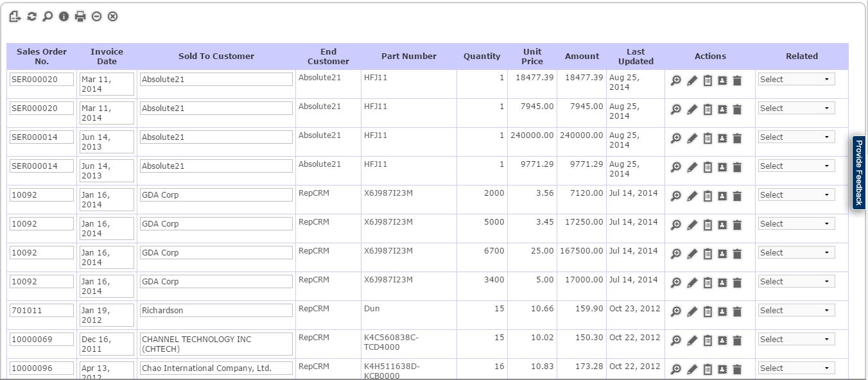The width and height of the screenshot is (868, 380).
Task: Edit the CHANNEL TECHNOLOGY INC order row
Action: click(x=692, y=340)
